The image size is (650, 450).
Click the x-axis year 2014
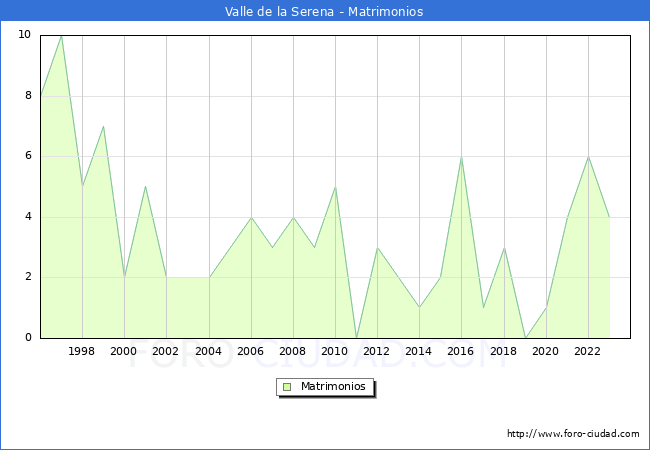pyautogui.click(x=419, y=351)
